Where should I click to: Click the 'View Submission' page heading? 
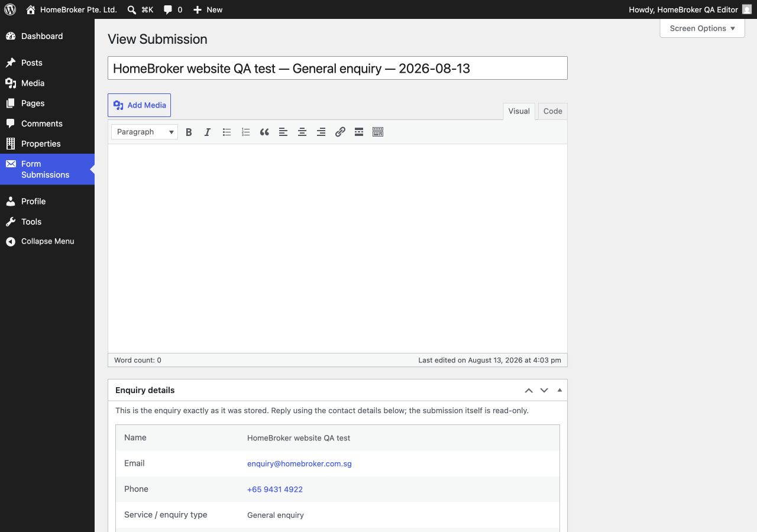(157, 39)
